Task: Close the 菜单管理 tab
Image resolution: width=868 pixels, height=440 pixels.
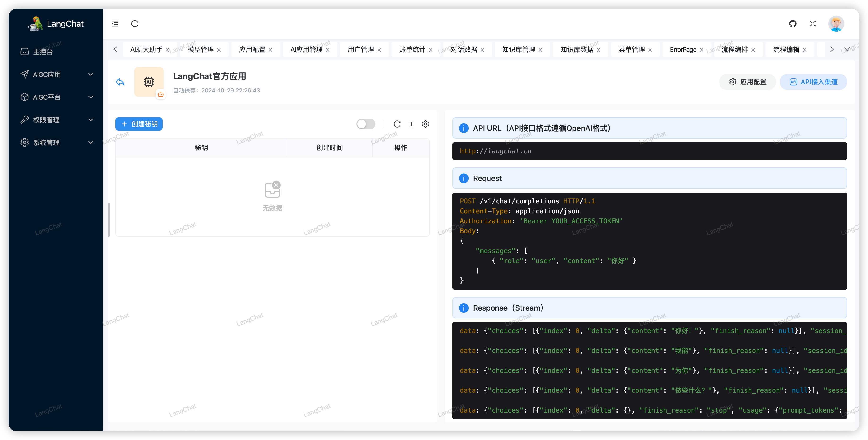Action: [x=650, y=50]
